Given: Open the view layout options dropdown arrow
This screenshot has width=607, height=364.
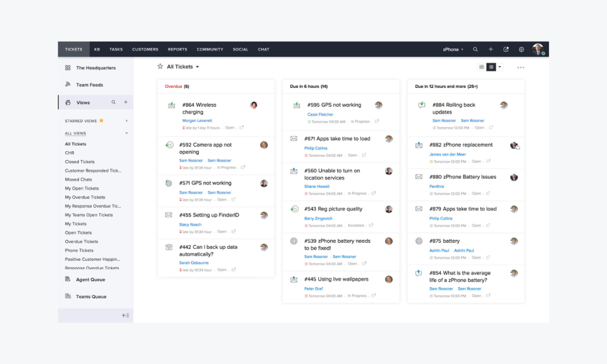Looking at the screenshot, I should click(500, 67).
